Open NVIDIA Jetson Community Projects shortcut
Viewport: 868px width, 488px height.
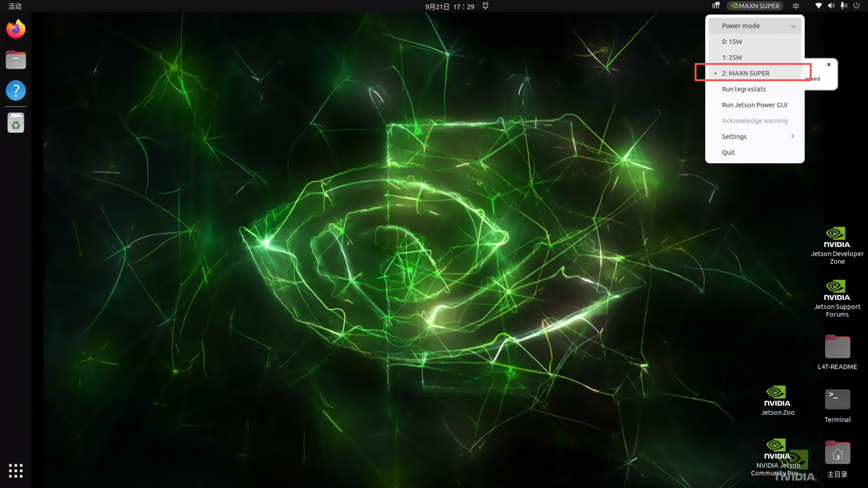[777, 457]
